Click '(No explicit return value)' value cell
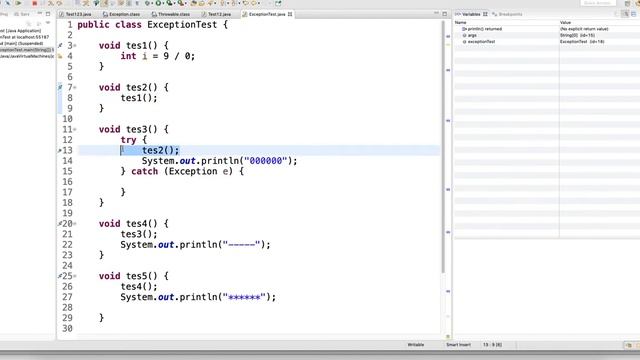Image resolution: width=640 pixels, height=360 pixels. [584, 29]
